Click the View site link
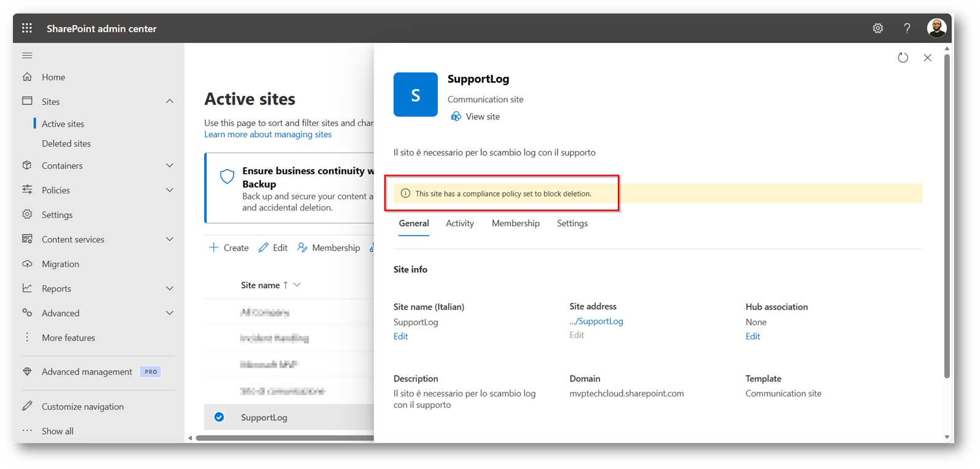This screenshot has width=980, height=469. click(482, 117)
